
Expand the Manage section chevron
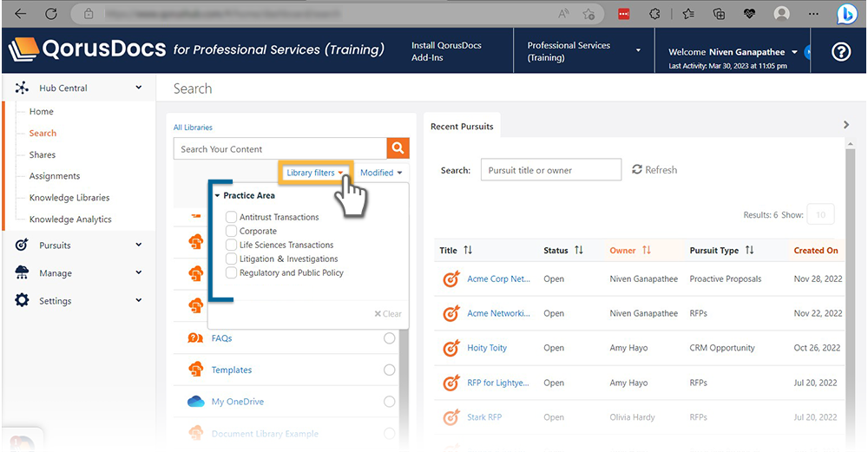(x=138, y=272)
